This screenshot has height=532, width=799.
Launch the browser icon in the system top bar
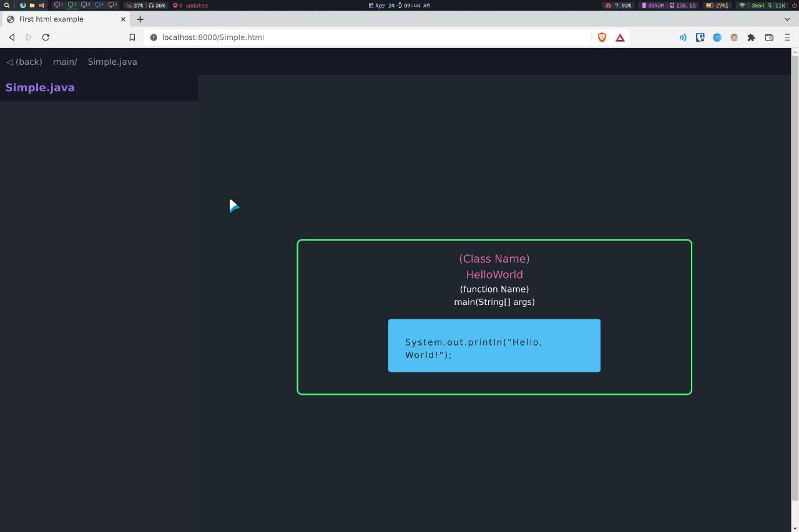click(23, 6)
